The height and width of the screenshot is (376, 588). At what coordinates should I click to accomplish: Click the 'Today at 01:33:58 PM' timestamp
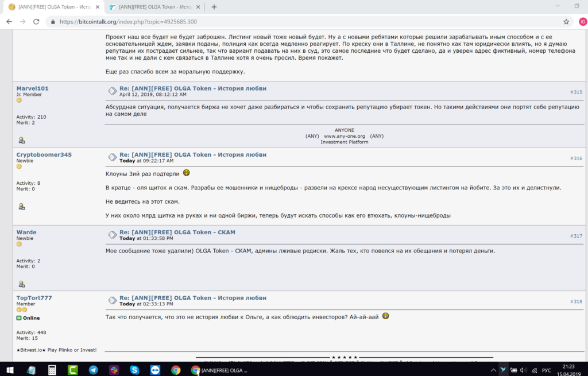tap(146, 238)
